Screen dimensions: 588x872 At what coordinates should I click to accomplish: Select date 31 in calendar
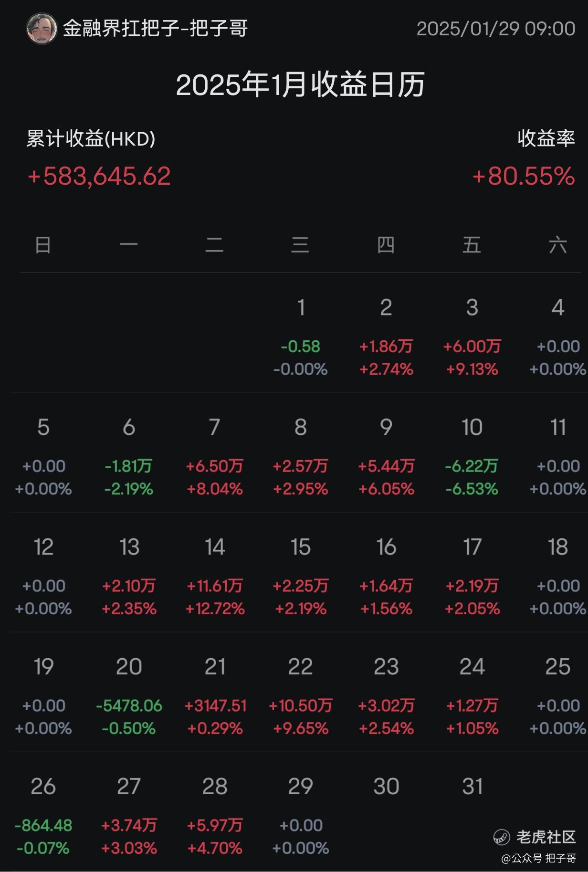[472, 786]
